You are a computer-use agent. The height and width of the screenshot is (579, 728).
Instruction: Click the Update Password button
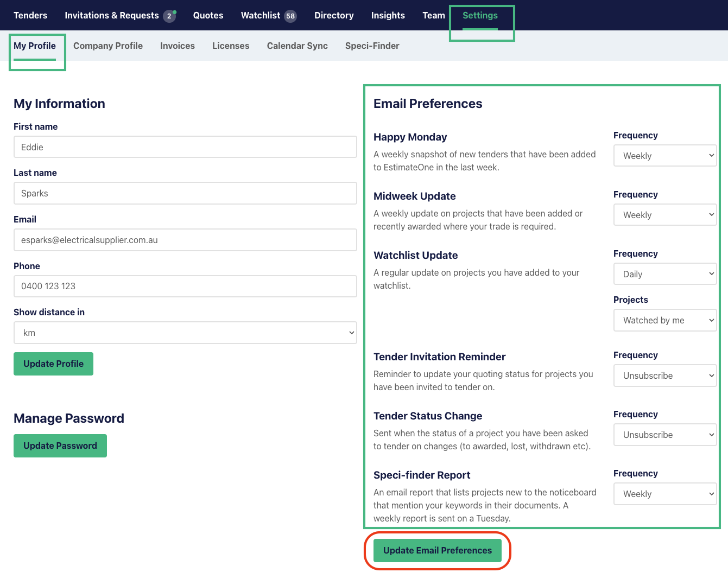(x=60, y=446)
